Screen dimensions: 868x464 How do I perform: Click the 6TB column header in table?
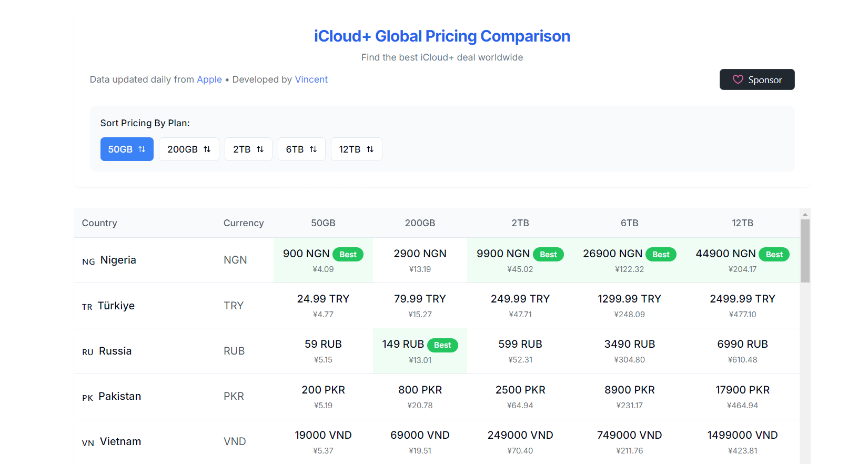coord(629,223)
